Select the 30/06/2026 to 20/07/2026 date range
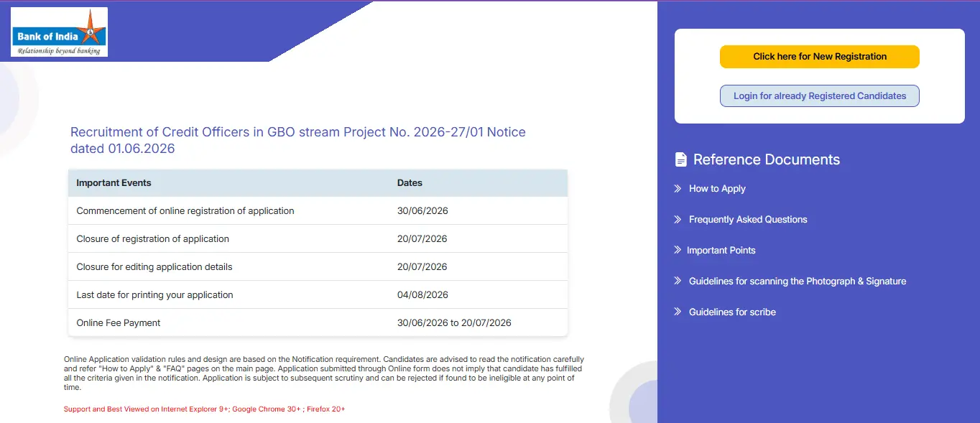Image resolution: width=980 pixels, height=423 pixels. click(454, 322)
